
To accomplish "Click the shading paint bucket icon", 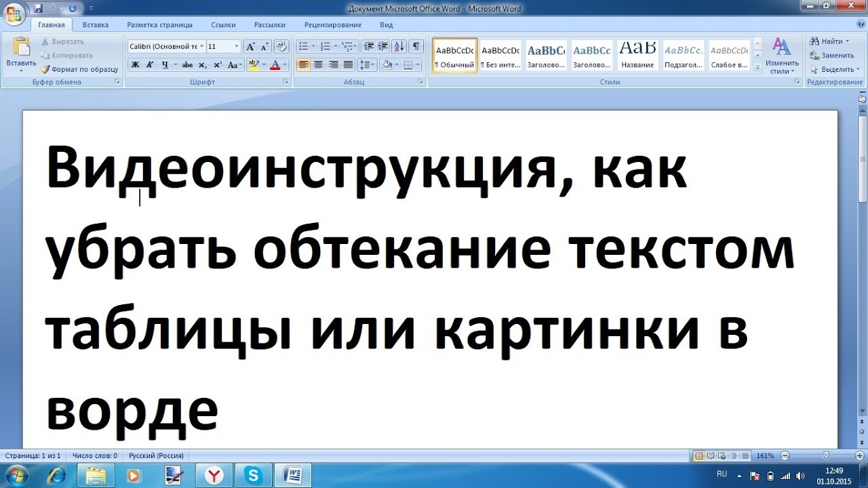I will pyautogui.click(x=387, y=65).
